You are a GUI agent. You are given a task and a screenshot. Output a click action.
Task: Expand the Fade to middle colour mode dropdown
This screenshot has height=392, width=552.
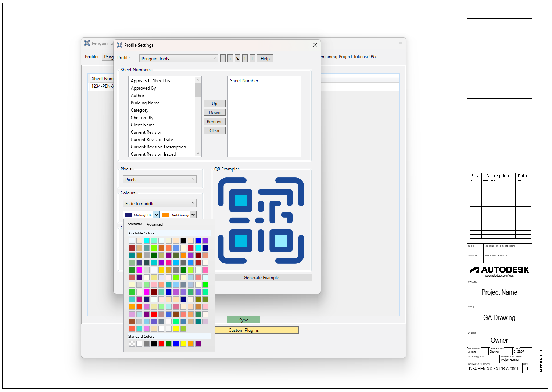(159, 203)
